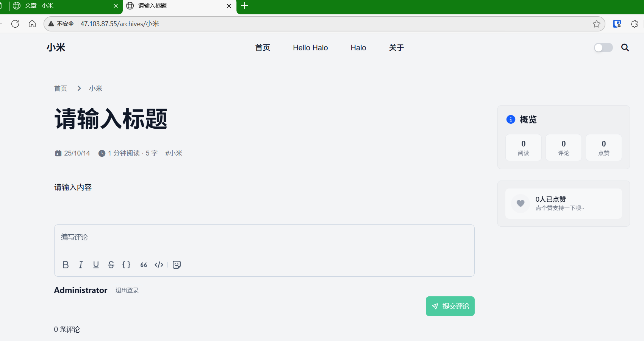Insert a blockquote using the quote icon
Viewport: 644px width, 341px height.
[143, 265]
